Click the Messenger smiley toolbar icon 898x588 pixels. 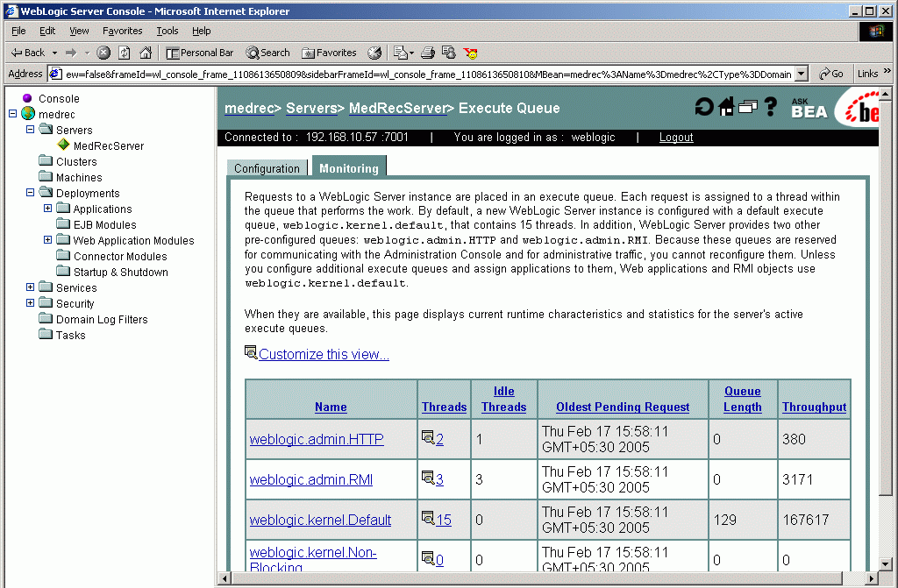click(x=470, y=53)
